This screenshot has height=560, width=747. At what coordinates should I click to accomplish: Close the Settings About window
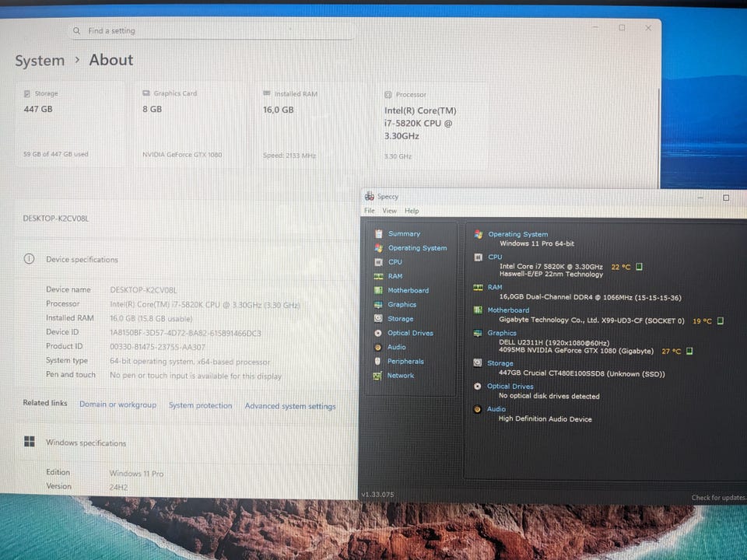tap(648, 28)
